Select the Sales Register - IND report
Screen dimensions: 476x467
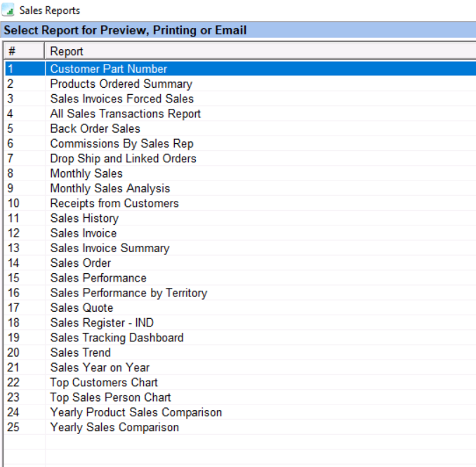[102, 323]
